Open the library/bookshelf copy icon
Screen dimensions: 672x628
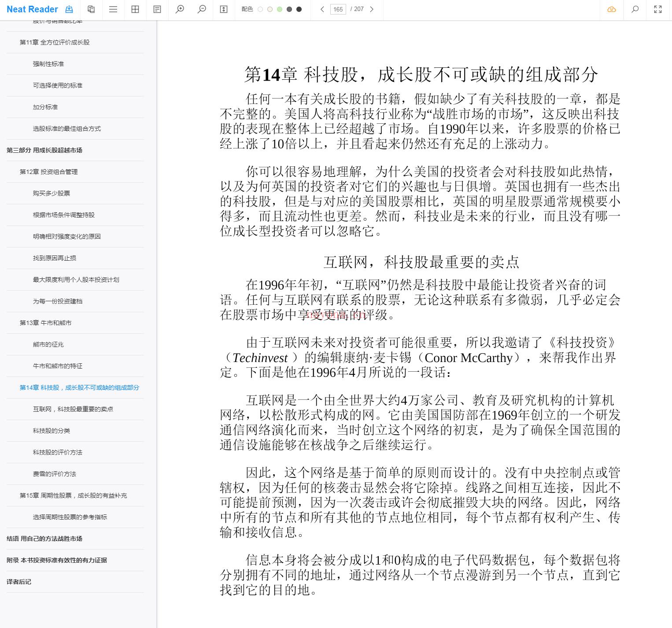click(x=91, y=9)
